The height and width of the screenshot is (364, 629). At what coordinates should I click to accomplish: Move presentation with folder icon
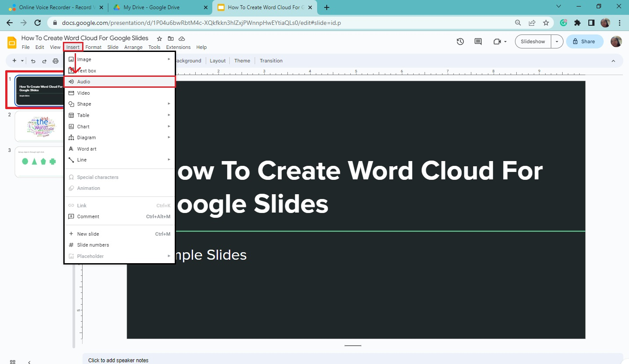171,38
